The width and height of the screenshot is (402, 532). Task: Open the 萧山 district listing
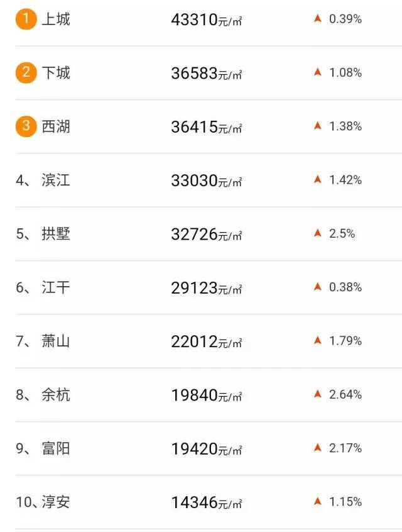[56, 341]
